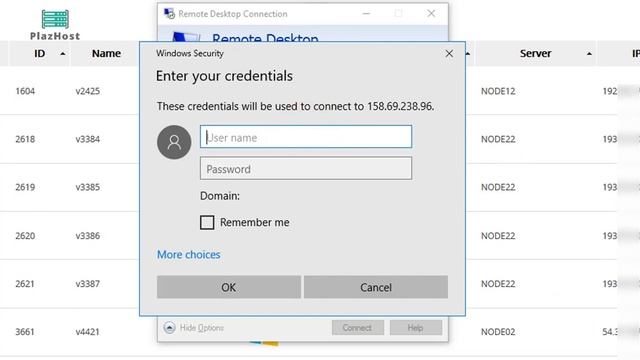Select the v3384 row name cell

[x=88, y=139]
